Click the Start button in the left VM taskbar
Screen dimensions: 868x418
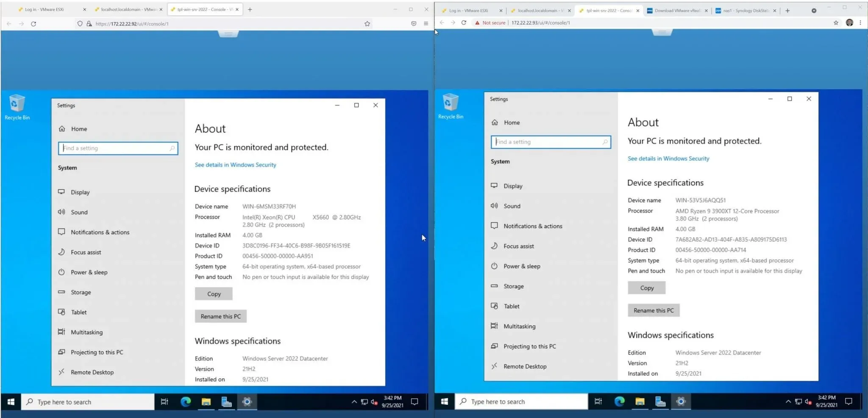point(11,401)
